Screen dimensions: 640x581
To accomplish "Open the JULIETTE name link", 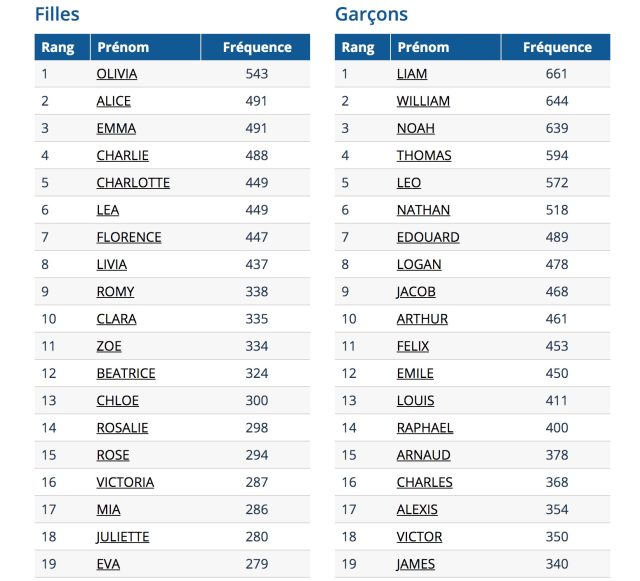I will 122,537.
